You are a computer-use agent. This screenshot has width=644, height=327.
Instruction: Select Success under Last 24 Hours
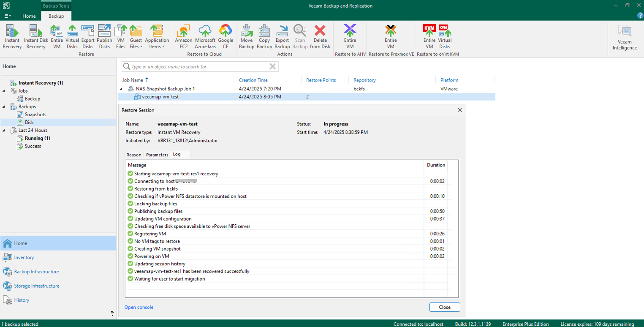[x=33, y=146]
